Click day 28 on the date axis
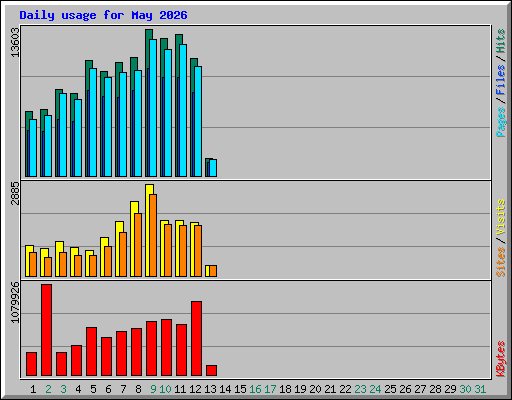 435,389
